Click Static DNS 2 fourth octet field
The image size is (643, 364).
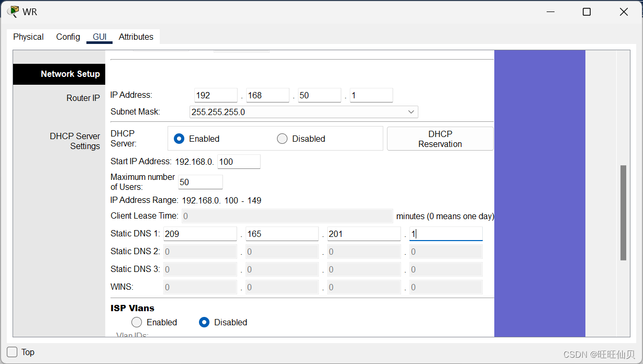tap(446, 252)
